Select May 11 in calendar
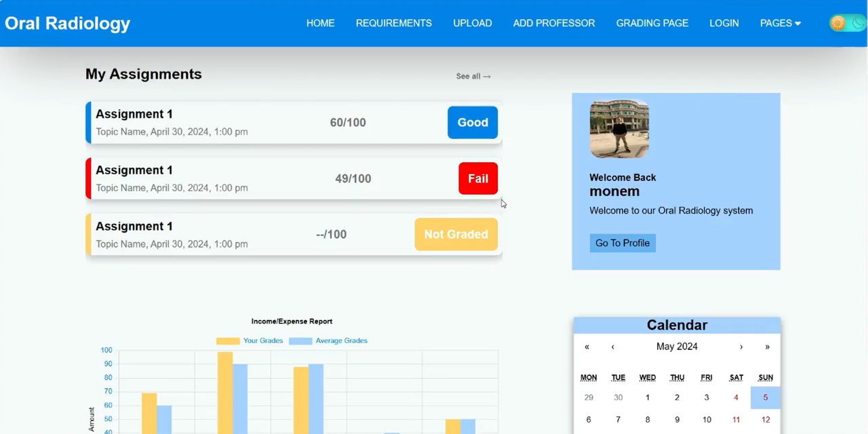Image resolution: width=868 pixels, height=434 pixels. tap(736, 420)
